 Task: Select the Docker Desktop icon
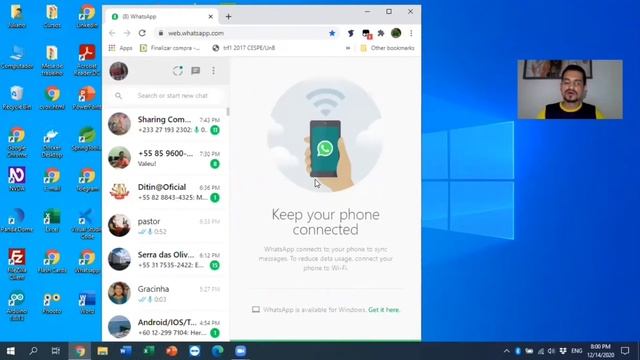point(52,143)
